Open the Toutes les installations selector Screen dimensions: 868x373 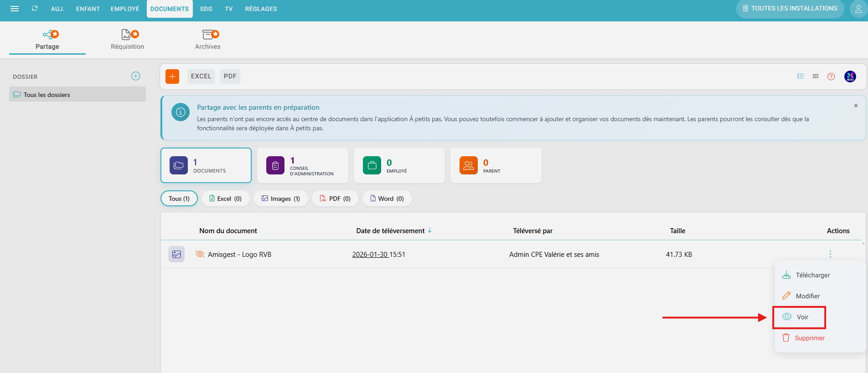pos(790,9)
